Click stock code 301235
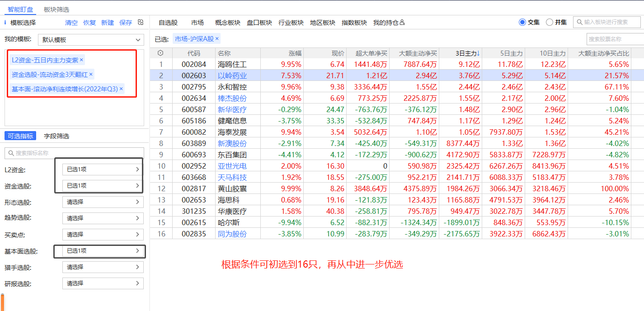 click(194, 211)
